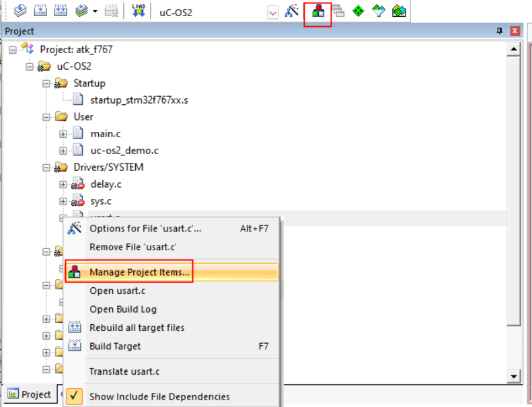Viewport: 532px width, 407px height.
Task: Select startup_stm32f767xx.s in project tree
Action: 139,100
